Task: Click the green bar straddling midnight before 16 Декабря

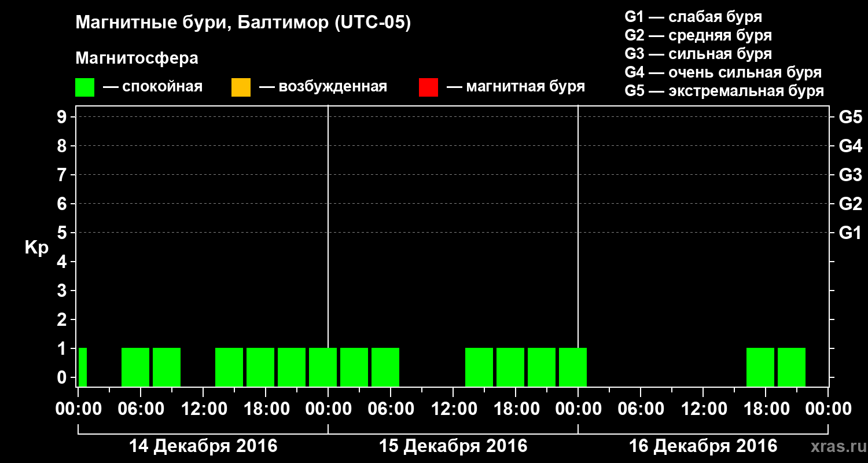Action: pos(573,367)
